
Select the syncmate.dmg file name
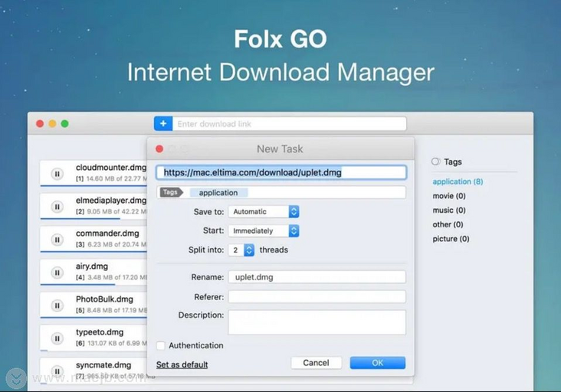coord(103,365)
